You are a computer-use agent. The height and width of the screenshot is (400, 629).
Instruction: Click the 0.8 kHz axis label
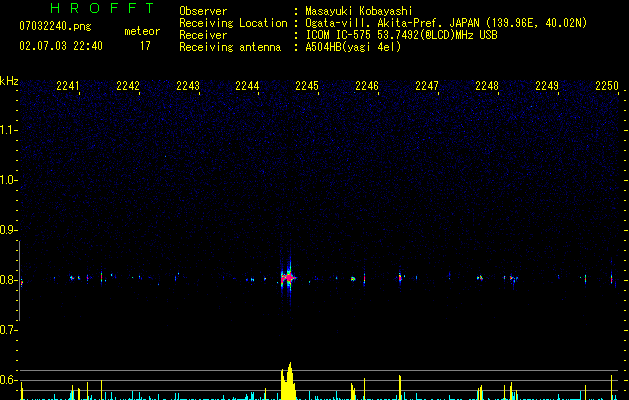8,280
